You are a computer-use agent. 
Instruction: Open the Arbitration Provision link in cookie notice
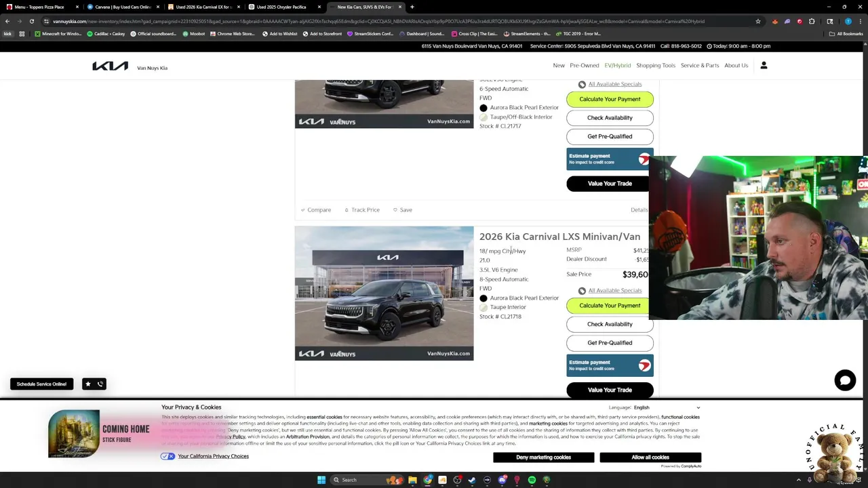tap(307, 437)
